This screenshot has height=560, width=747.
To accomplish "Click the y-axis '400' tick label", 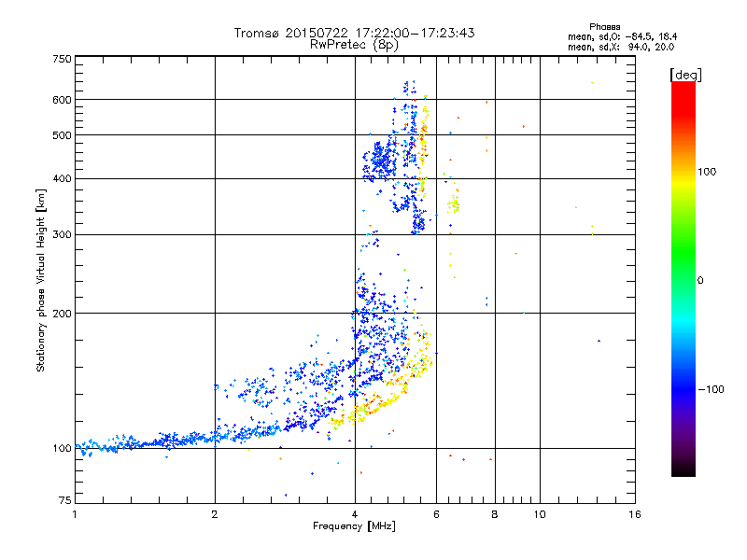I will pos(62,178).
